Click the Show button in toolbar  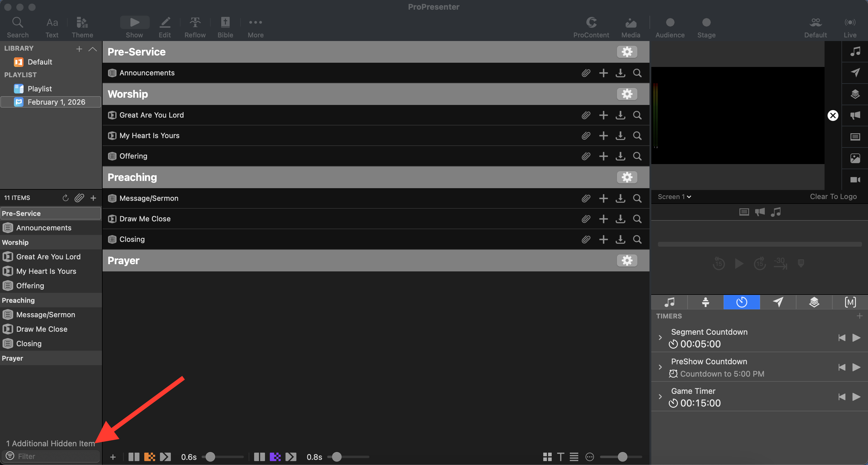point(134,27)
